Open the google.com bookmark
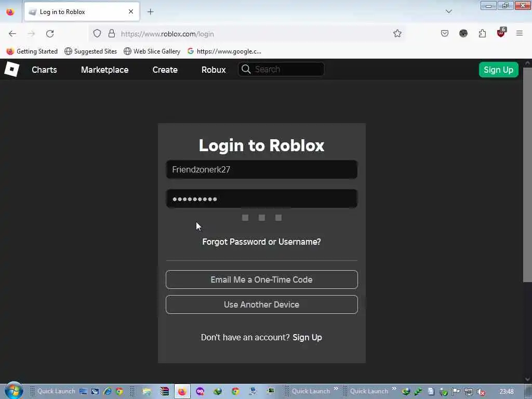Screen dimensions: 532x399 coord(224,51)
